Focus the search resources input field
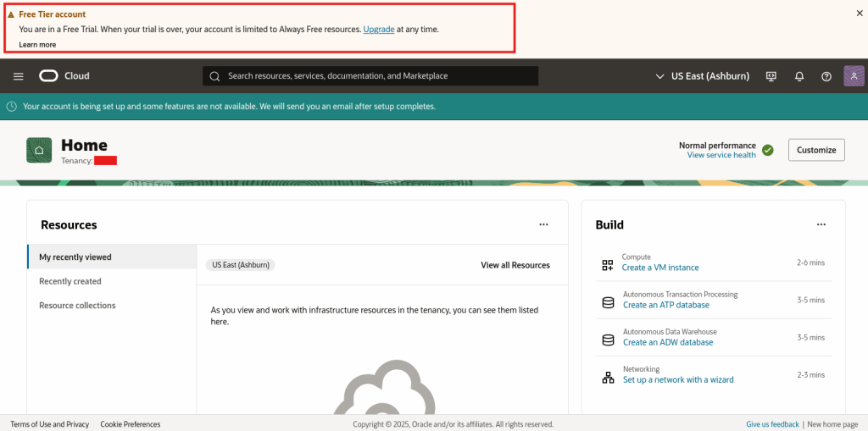The height and width of the screenshot is (431, 868). (370, 76)
